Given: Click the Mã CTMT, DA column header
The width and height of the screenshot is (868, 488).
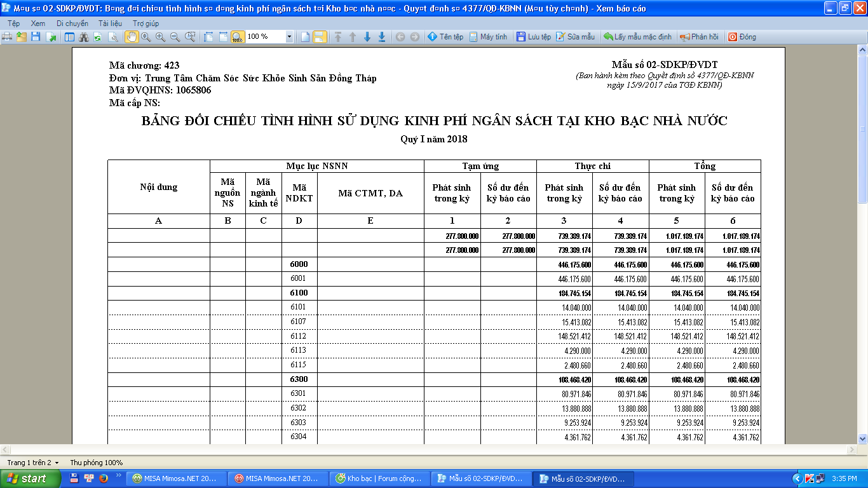Looking at the screenshot, I should [x=370, y=193].
